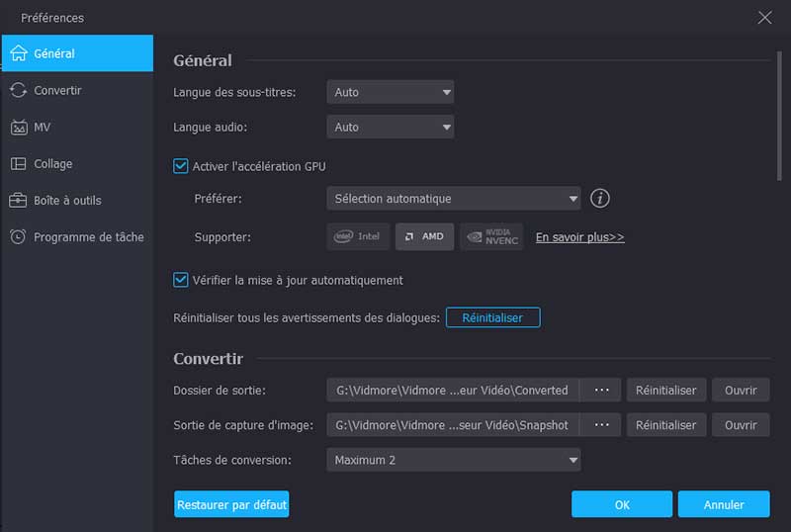
Task: Open the Langue des sous-titres dropdown
Action: pyautogui.click(x=390, y=92)
